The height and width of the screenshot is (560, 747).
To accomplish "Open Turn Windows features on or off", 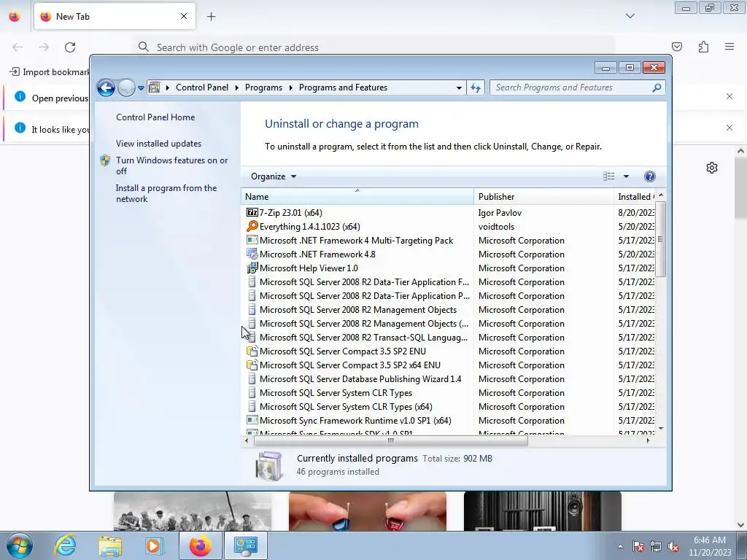I will pos(172,166).
